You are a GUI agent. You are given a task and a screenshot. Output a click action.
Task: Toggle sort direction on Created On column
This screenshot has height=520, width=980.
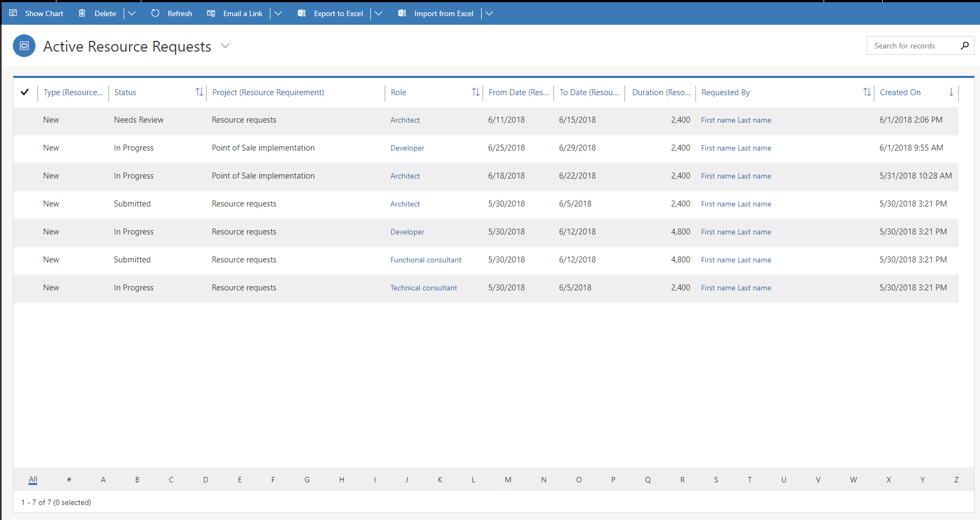950,92
